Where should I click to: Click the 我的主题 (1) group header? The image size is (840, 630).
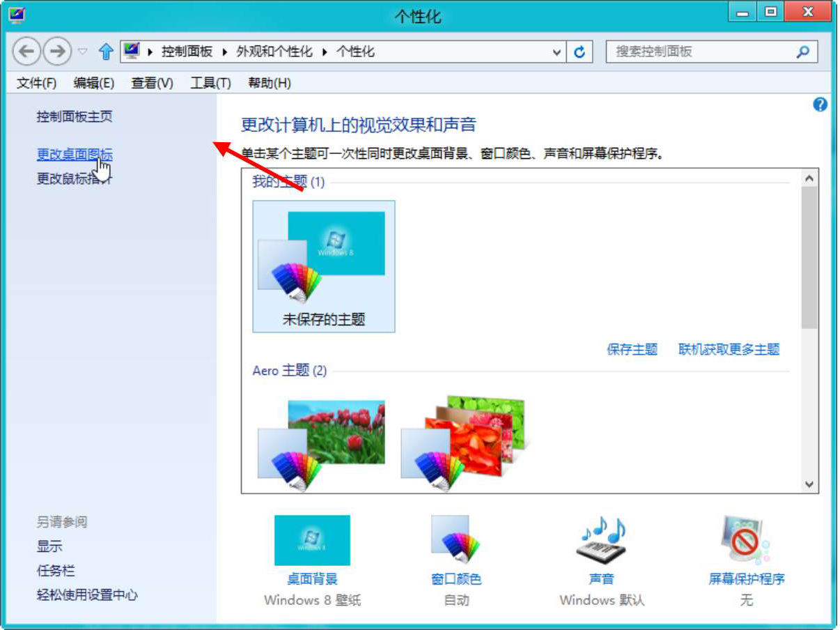pyautogui.click(x=288, y=183)
